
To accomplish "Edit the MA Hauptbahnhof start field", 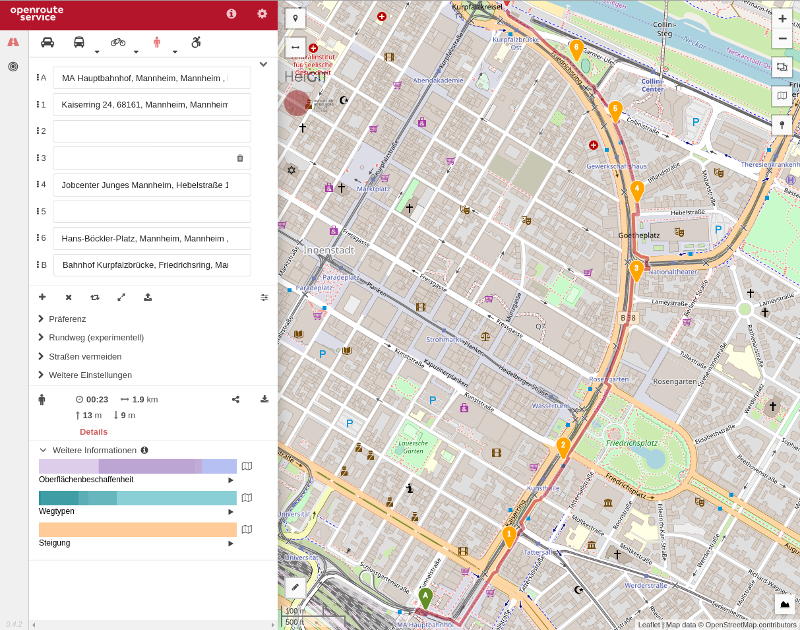I will pyautogui.click(x=152, y=78).
